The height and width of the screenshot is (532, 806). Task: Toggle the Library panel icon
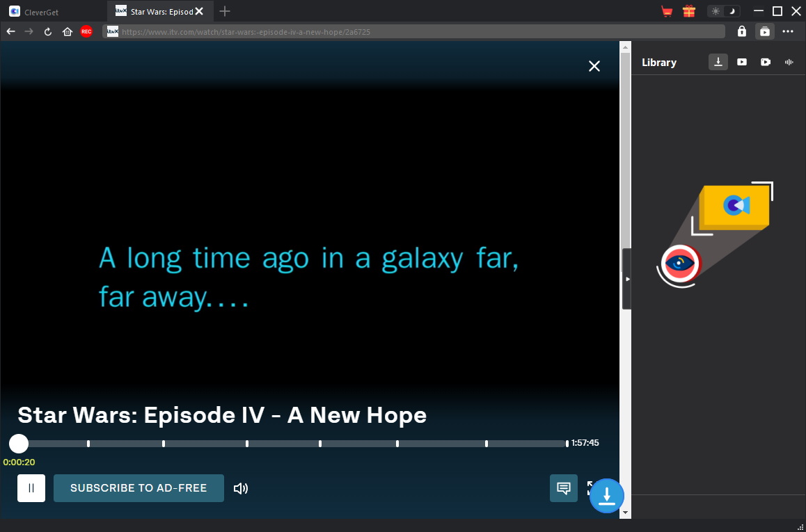pos(765,32)
